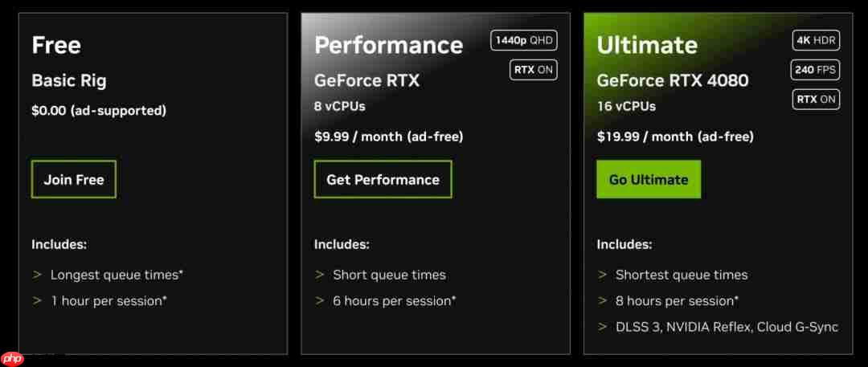Click the php logo in corner
Image resolution: width=868 pixels, height=367 pixels.
pos(13,359)
